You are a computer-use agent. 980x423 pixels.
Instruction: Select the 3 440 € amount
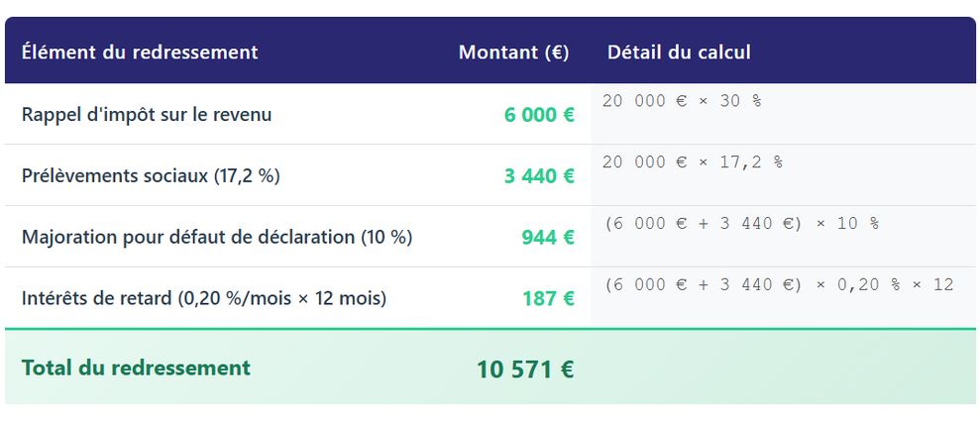[539, 176]
